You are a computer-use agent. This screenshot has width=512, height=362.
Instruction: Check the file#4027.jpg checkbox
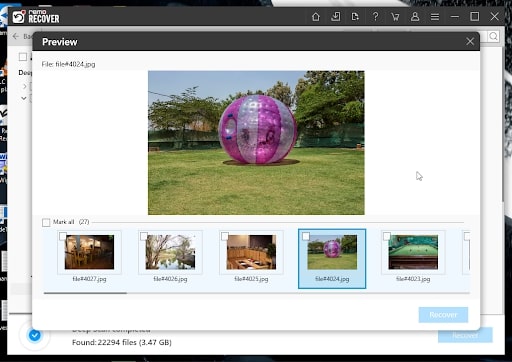click(x=63, y=236)
